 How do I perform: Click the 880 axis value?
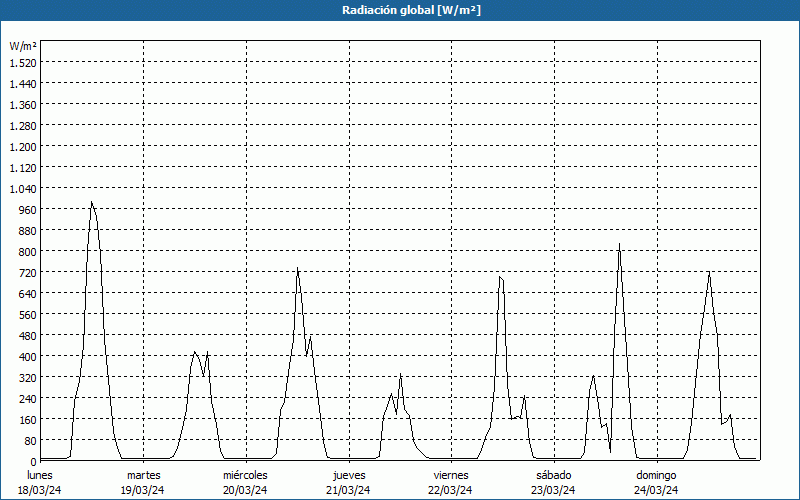[28, 231]
